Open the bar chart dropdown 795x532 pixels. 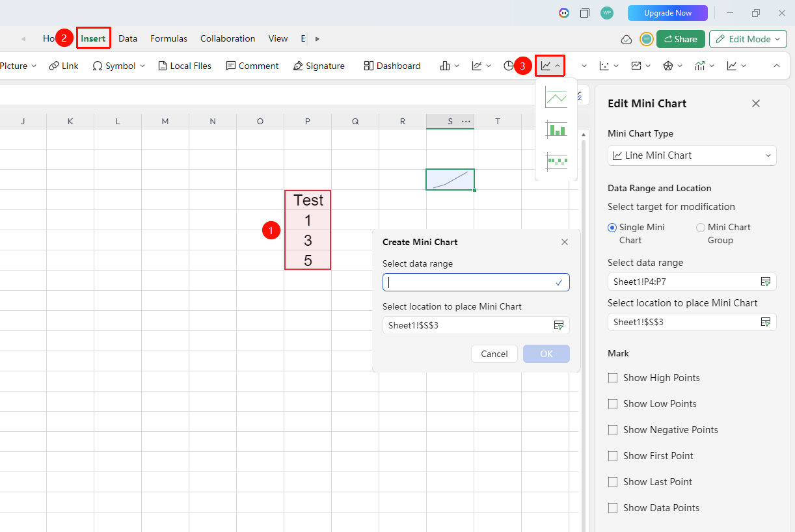pos(450,66)
